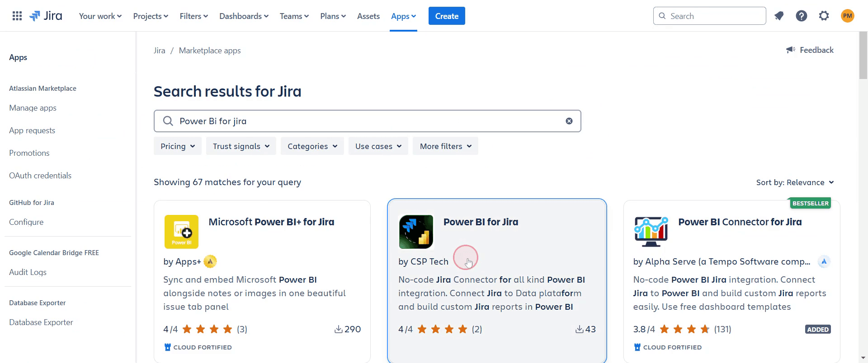868x363 pixels.
Task: Open the settings gear icon
Action: pos(824,16)
